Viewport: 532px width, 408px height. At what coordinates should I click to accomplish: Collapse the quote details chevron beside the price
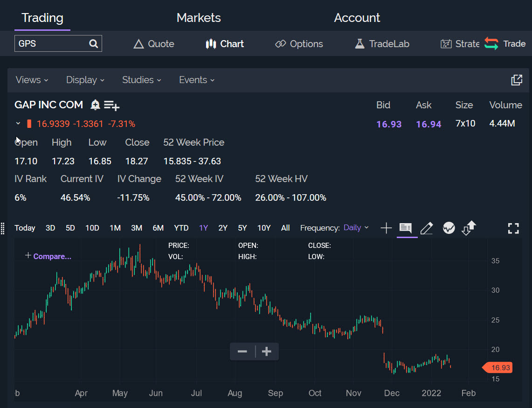click(x=18, y=124)
